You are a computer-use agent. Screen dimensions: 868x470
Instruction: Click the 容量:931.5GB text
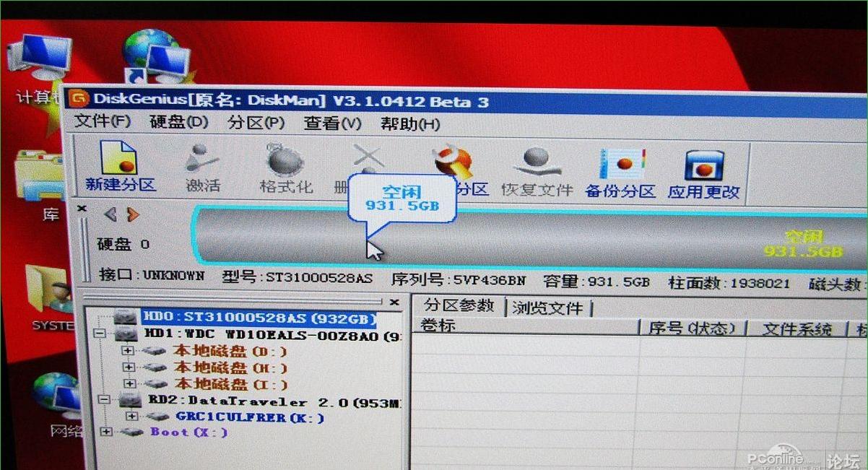[x=596, y=282]
